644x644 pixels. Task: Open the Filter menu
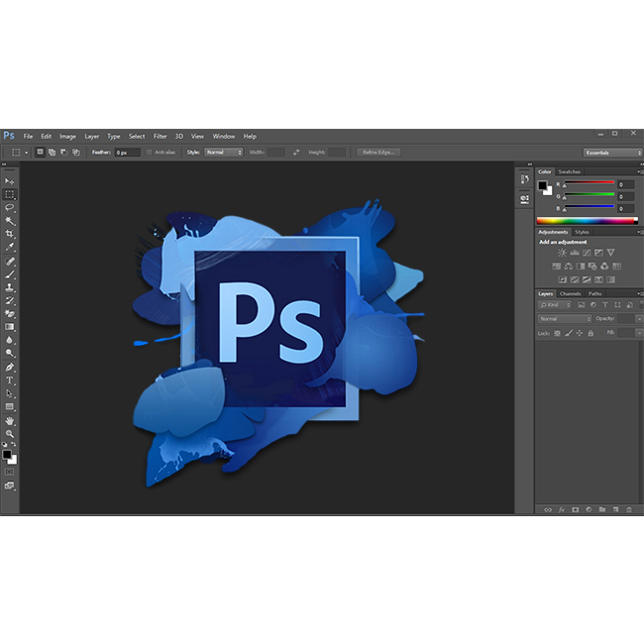[160, 136]
